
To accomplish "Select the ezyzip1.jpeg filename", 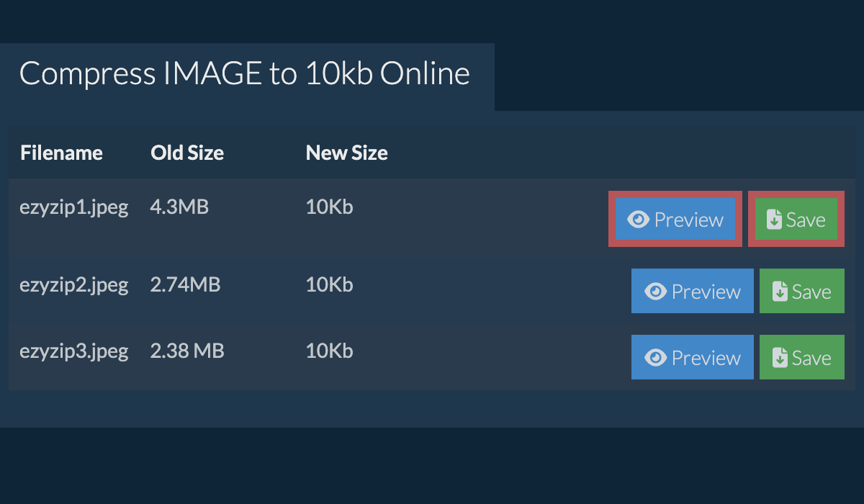I will coord(73,208).
